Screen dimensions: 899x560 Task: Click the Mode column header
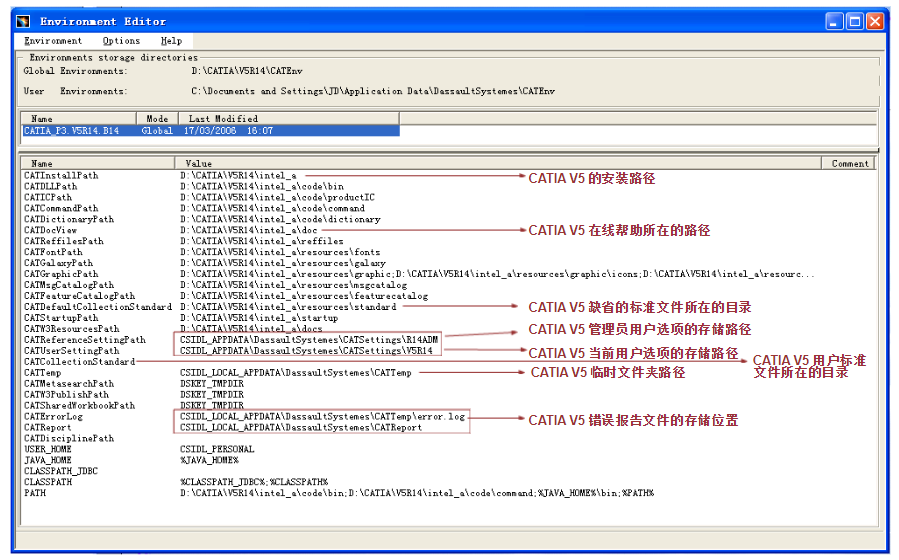click(x=157, y=119)
